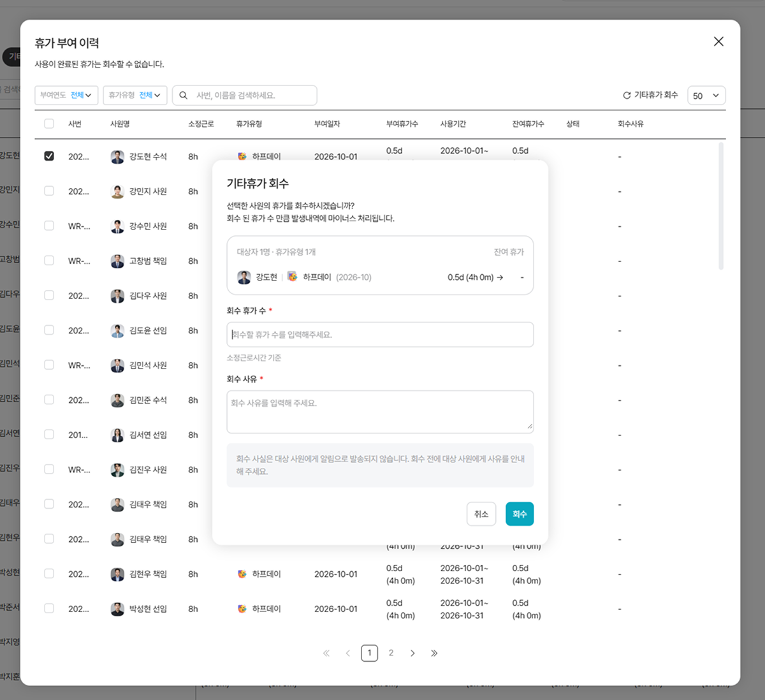Uncheck the checkbox for 강도현 수석
Image resolution: width=765 pixels, height=700 pixels.
tap(49, 156)
